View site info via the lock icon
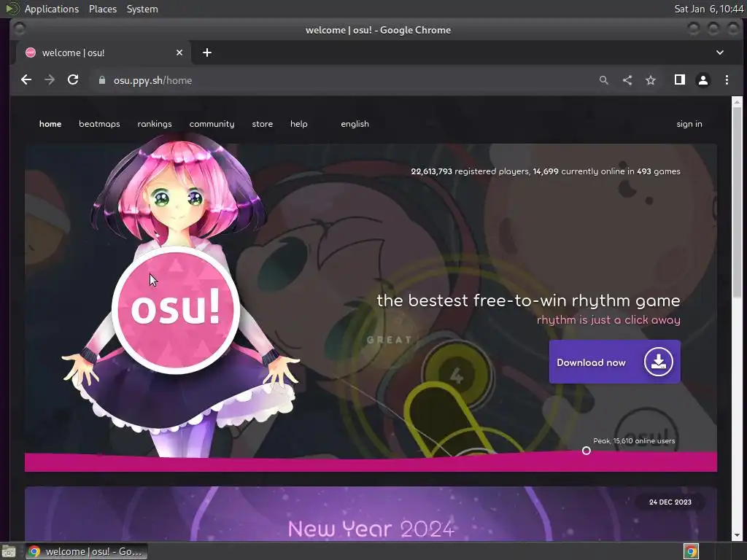The width and height of the screenshot is (747, 560). tap(102, 80)
